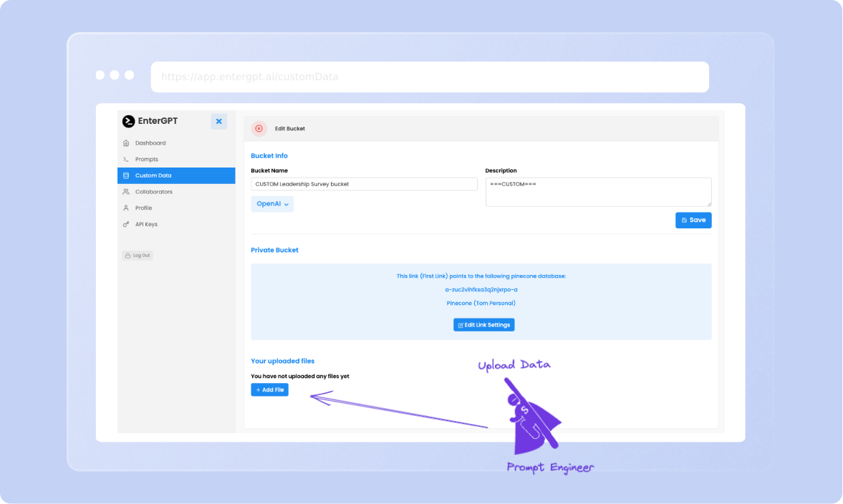843x504 pixels.
Task: Click the Pinecone (Tom Personal) text
Action: pos(481,303)
